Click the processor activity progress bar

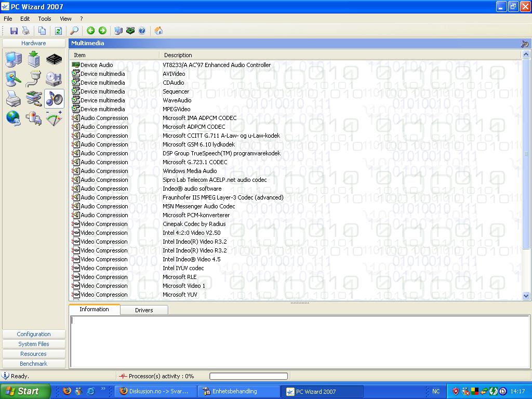(x=249, y=376)
